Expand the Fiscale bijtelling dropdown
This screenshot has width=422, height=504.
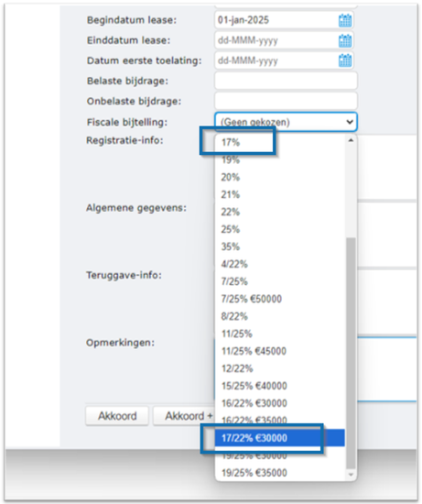pos(286,122)
